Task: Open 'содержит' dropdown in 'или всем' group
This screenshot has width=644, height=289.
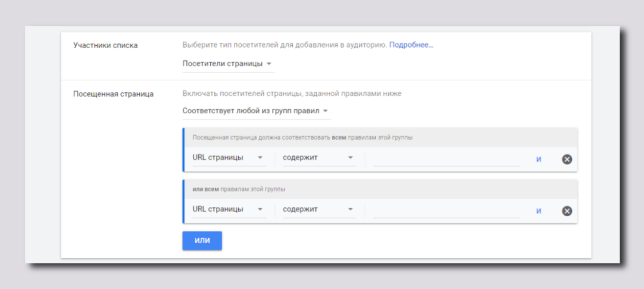Action: [320, 210]
